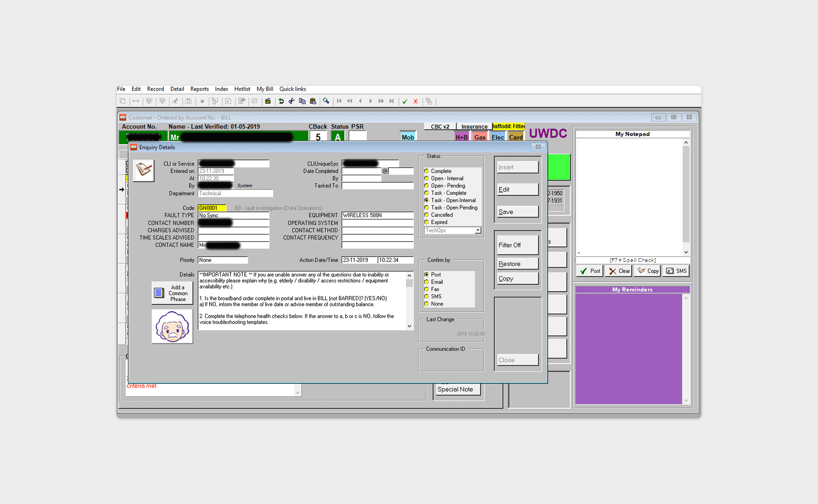Choose Email under Confirm by

[x=426, y=282]
